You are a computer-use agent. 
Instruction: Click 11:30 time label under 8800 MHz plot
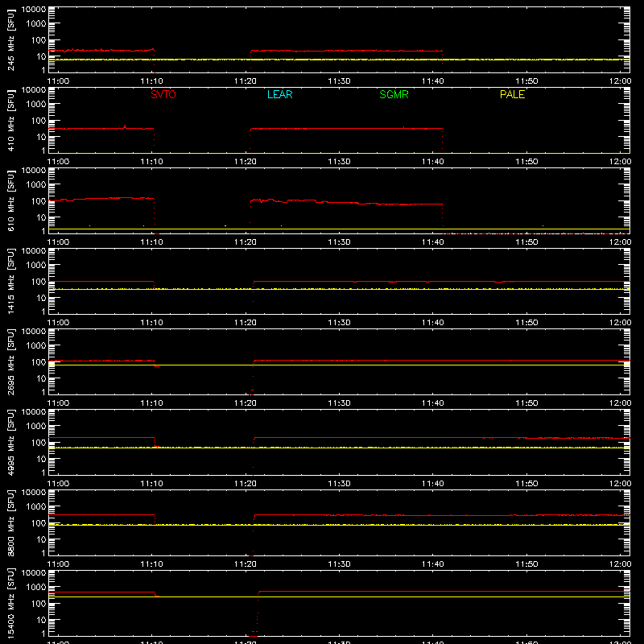(x=339, y=564)
